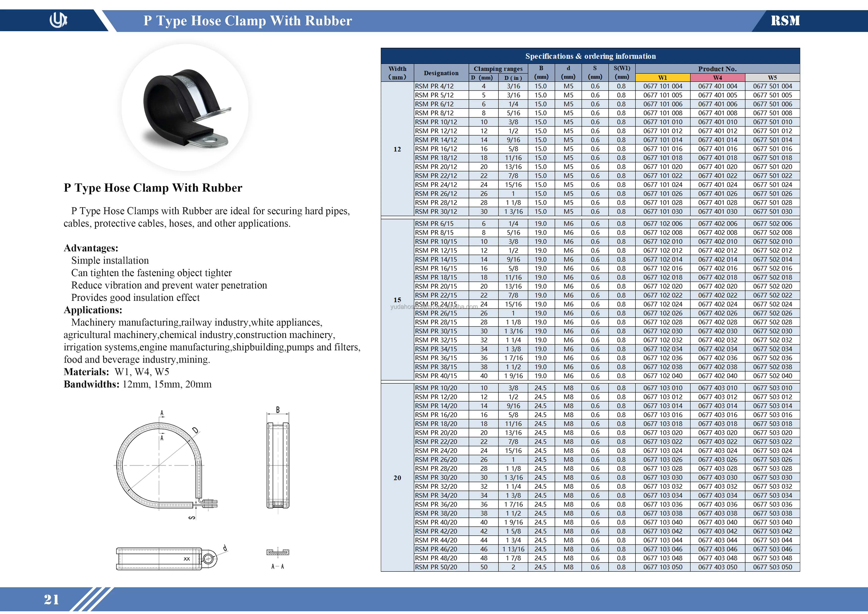Viewport: 868px width, 614px height.
Task: Select the yellow W1 column header
Action: click(x=662, y=77)
